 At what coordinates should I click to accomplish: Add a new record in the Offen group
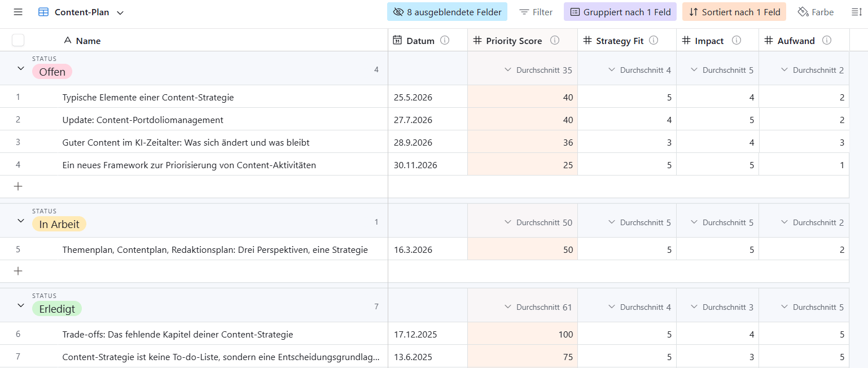[17, 186]
